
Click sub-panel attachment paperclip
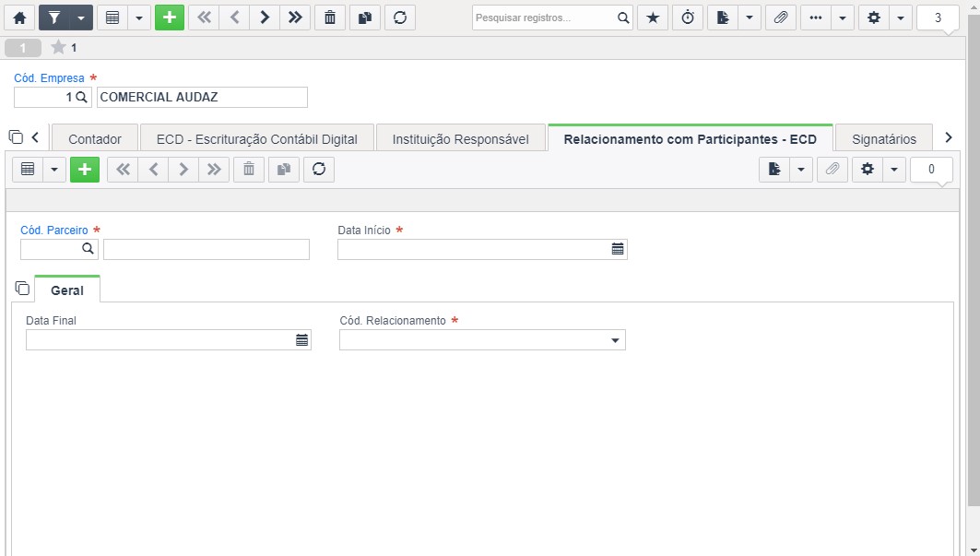pyautogui.click(x=832, y=169)
